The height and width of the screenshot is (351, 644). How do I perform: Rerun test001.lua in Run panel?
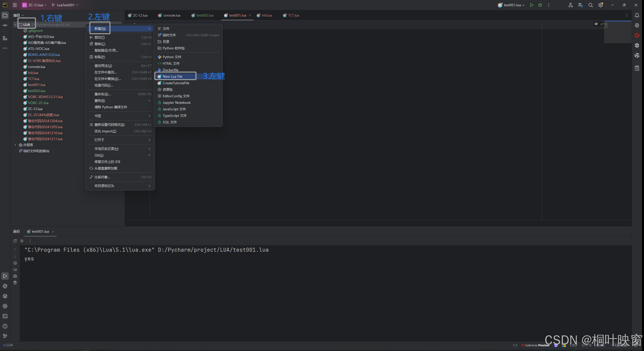pyautogui.click(x=15, y=241)
